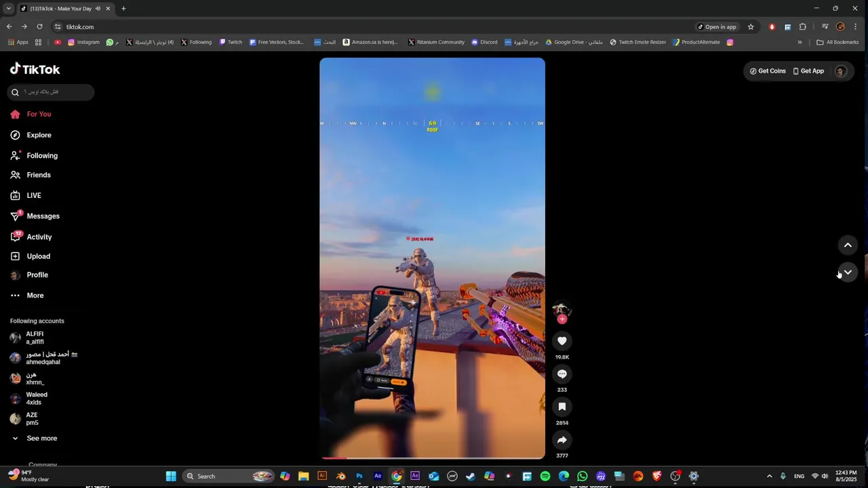Open the tab search dropdown
868x488 pixels.
tap(9, 9)
